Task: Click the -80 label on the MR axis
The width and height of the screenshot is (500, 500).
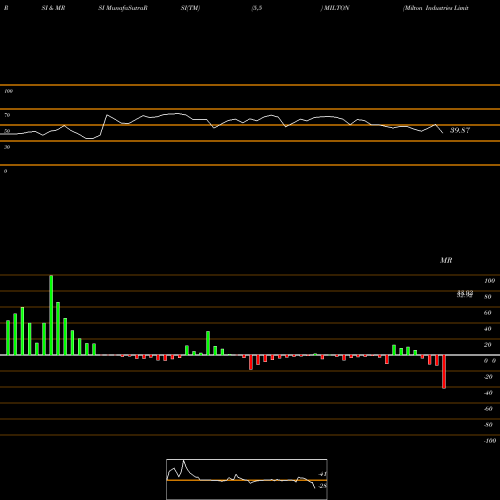Action: (488, 425)
